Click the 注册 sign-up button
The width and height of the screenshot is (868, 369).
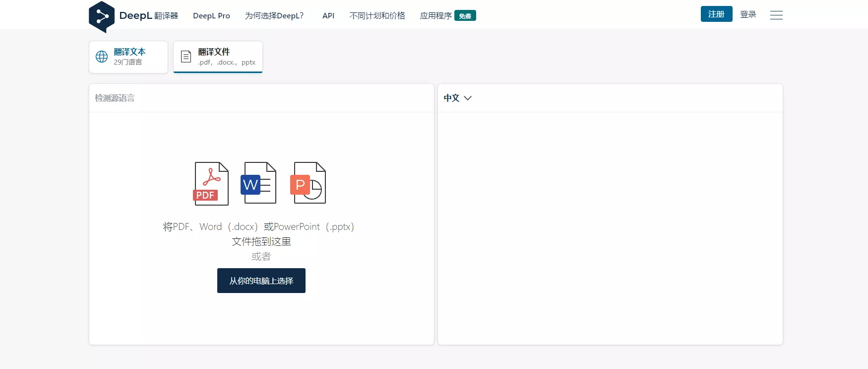click(x=716, y=14)
